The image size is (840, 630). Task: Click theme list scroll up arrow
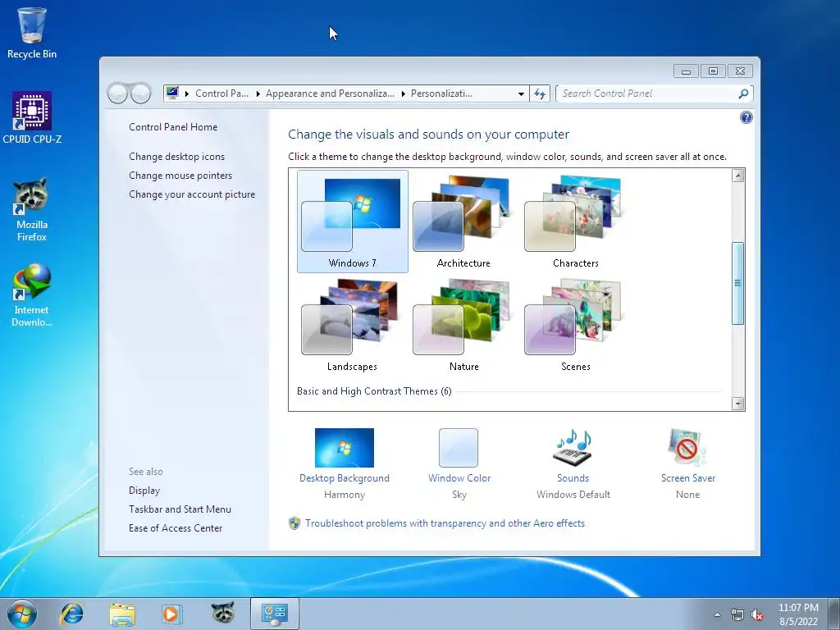click(x=737, y=176)
